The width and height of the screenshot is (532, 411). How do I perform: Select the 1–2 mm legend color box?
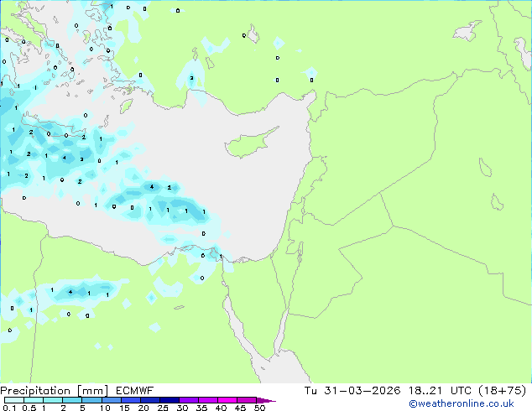pyautogui.click(x=53, y=400)
